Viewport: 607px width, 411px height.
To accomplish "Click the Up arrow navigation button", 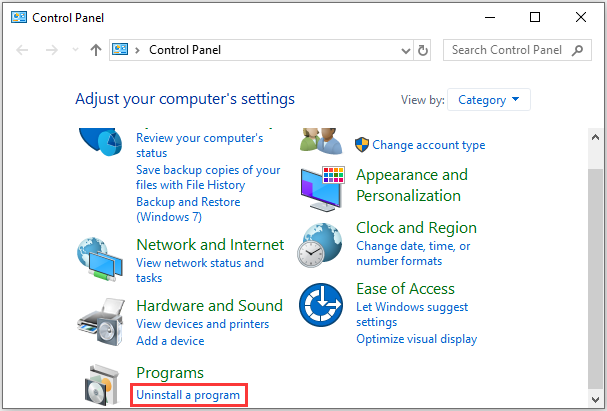I will pyautogui.click(x=96, y=50).
